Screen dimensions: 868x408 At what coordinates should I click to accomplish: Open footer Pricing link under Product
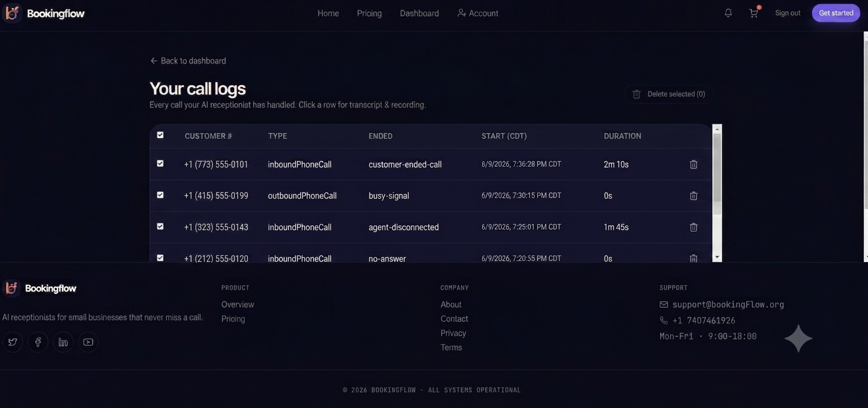[233, 319]
